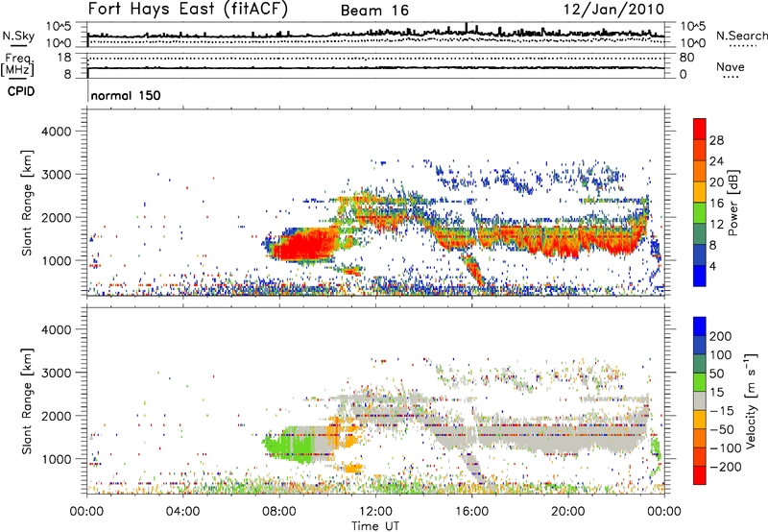Pick the 8–12 dB teal power swatch
768x532 pixels.
pos(700,234)
